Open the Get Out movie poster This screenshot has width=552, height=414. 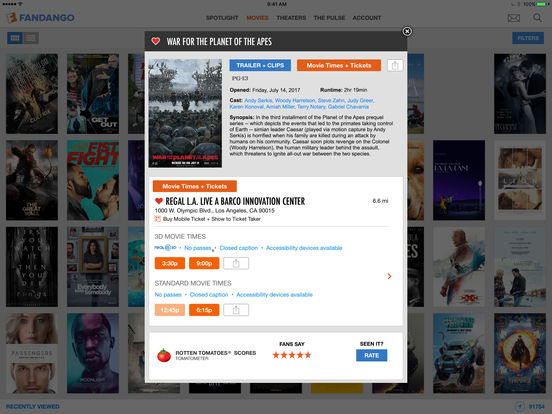click(x=93, y=94)
